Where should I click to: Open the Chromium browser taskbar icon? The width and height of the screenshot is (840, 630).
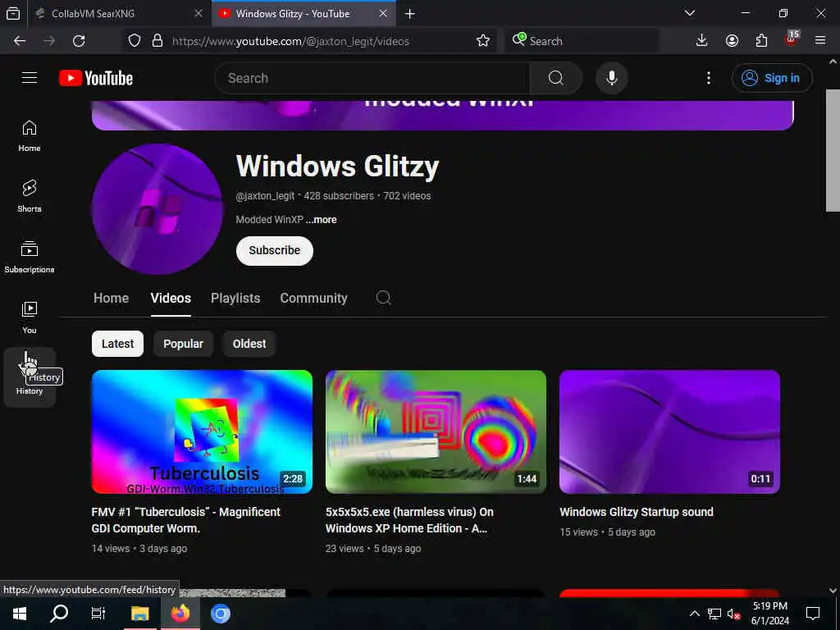click(220, 614)
